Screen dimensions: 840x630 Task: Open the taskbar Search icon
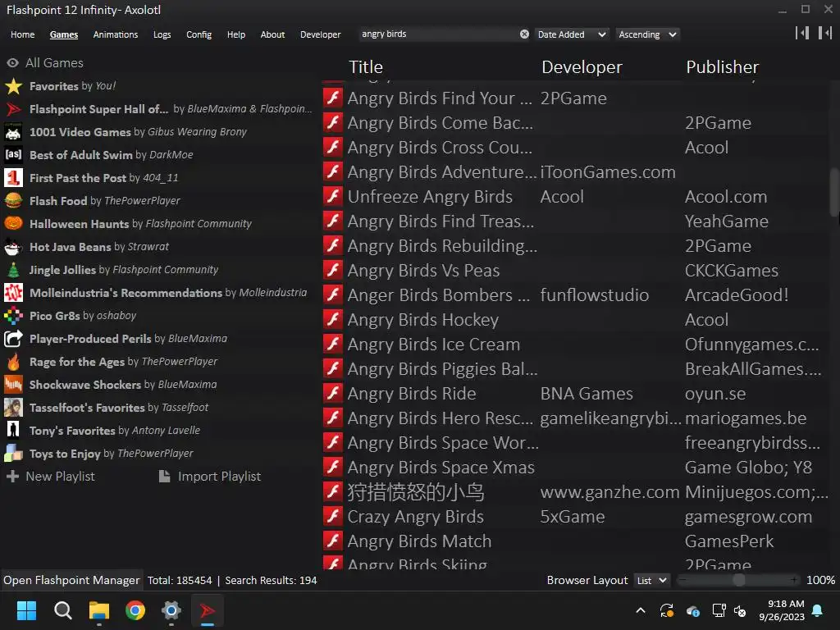(62, 610)
